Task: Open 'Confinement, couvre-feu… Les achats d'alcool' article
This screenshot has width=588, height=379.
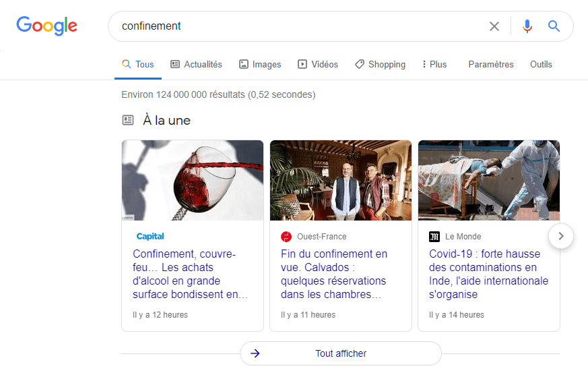Action: [190, 274]
